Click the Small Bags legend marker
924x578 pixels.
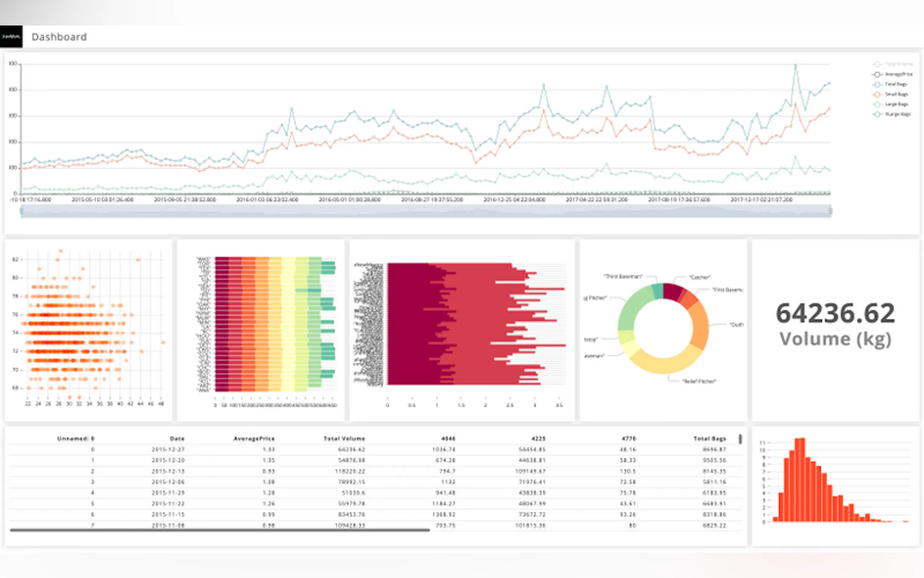(x=877, y=94)
